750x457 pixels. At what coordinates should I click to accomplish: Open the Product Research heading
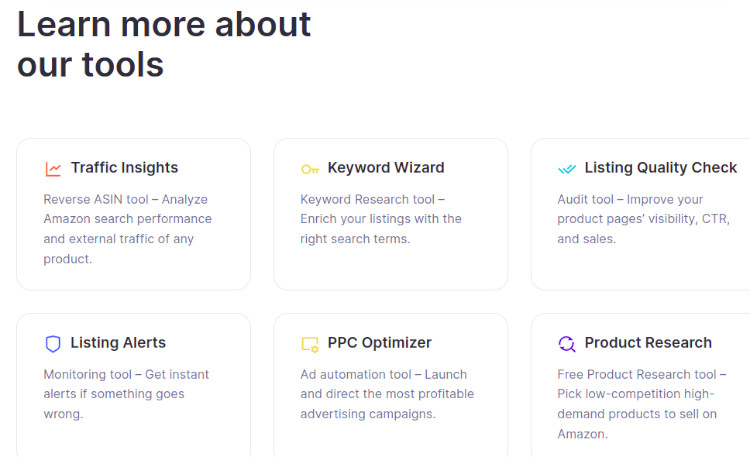[648, 343]
